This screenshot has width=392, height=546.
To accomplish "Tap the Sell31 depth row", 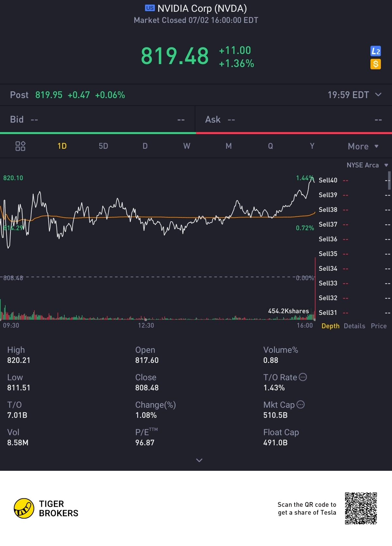I will coord(354,313).
